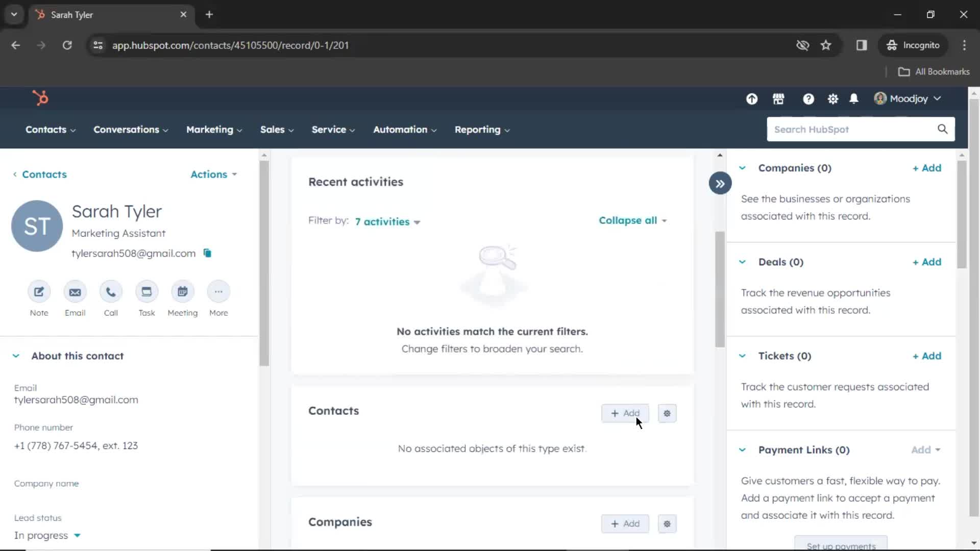Open the Contacts navigation menu
The width and height of the screenshot is (980, 551).
pyautogui.click(x=49, y=129)
